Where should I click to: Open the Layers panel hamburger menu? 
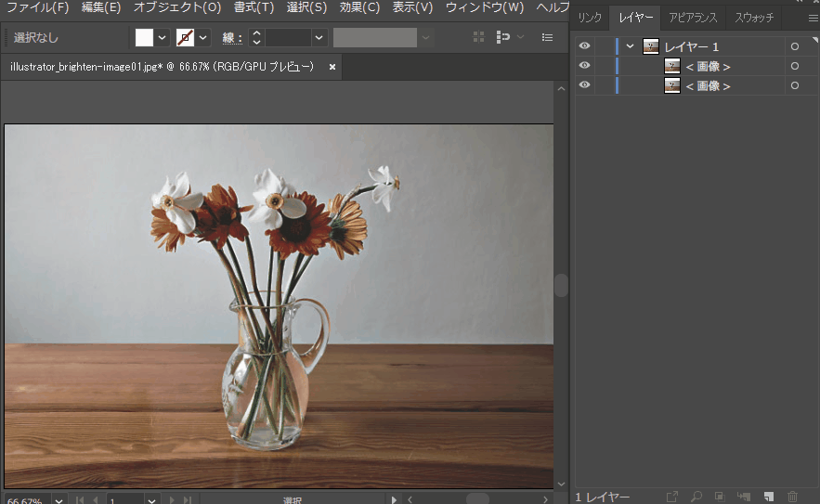813,18
